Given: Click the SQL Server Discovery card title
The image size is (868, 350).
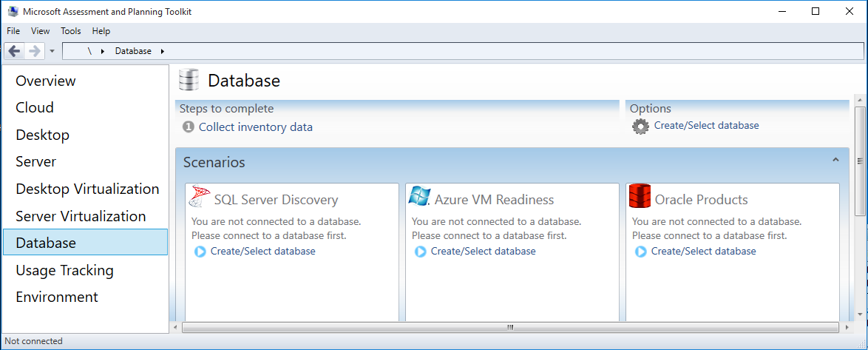Looking at the screenshot, I should tap(277, 199).
